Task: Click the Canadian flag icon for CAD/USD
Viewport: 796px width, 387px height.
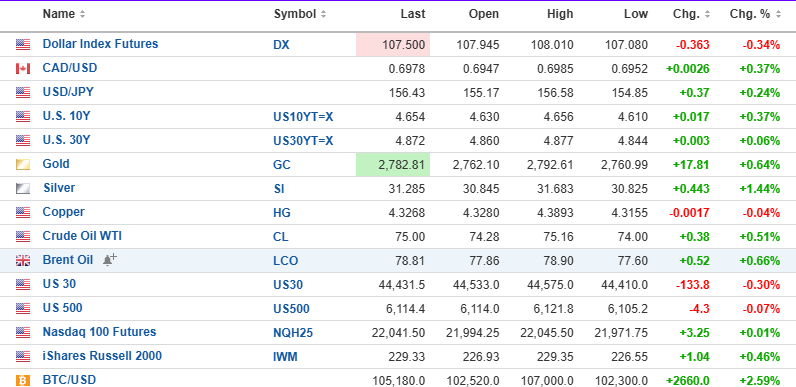Action: (23, 69)
